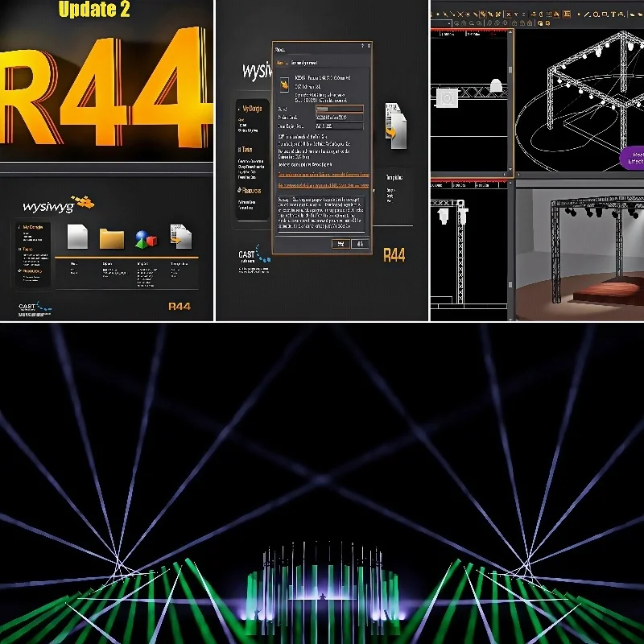
Task: Select the Text tool in CAD toolbar
Action: (x=613, y=14)
